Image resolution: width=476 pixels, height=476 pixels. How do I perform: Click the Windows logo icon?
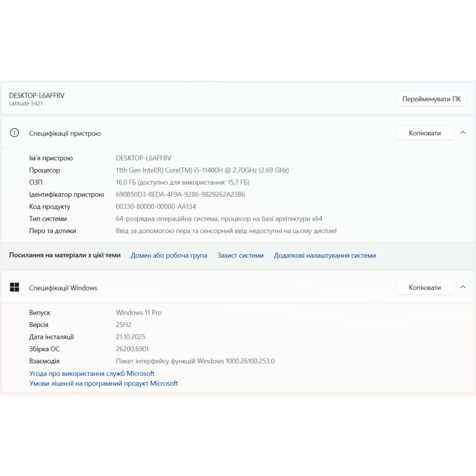pos(15,287)
